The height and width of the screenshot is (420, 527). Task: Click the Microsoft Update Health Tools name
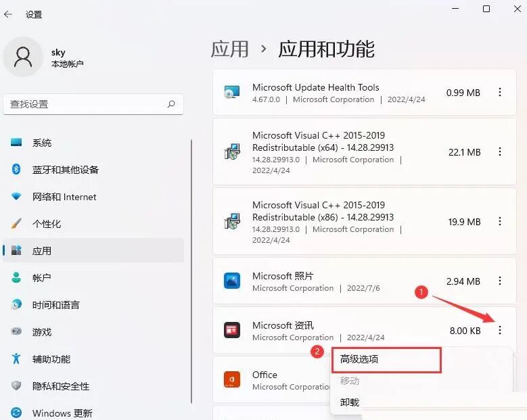click(x=316, y=87)
